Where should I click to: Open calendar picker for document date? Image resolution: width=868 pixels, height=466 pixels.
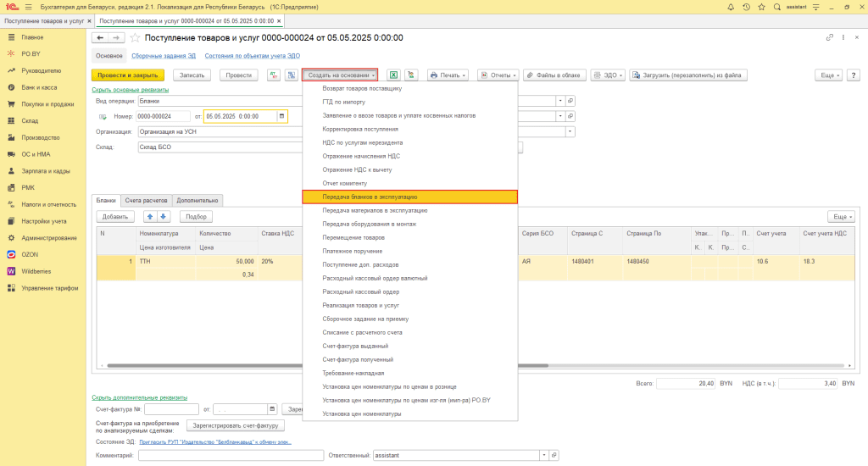pyautogui.click(x=281, y=116)
